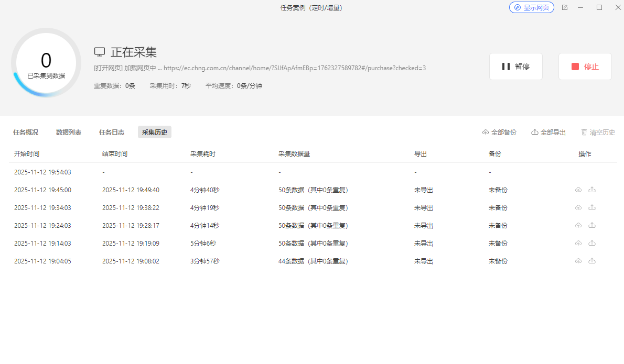Image resolution: width=624 pixels, height=364 pixels.
Task: Click the 导出 column header
Action: coord(421,154)
